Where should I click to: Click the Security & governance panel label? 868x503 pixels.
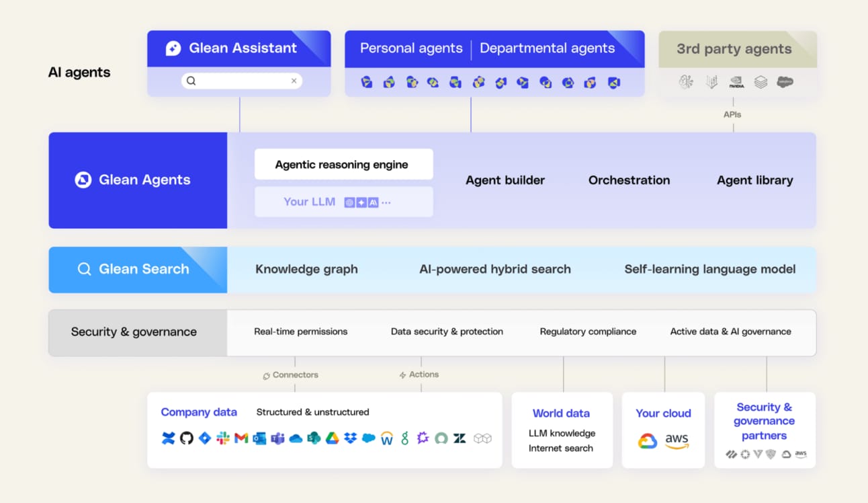pyautogui.click(x=134, y=332)
